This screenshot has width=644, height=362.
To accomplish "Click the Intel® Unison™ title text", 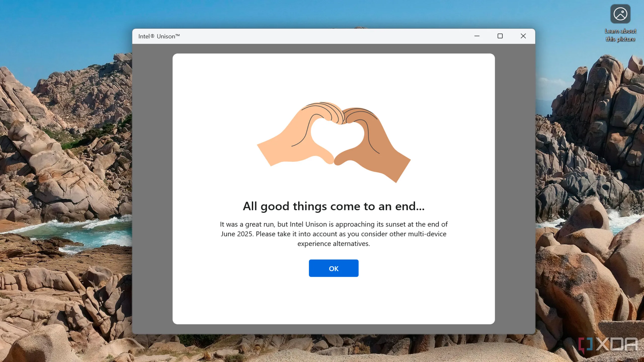I will click(x=159, y=36).
